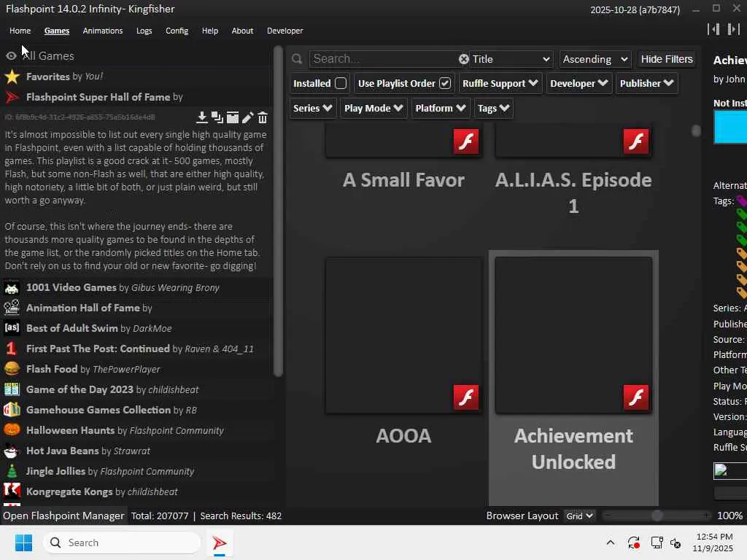This screenshot has width=747, height=560.
Task: Click Open Flashpoint Manager
Action: (x=63, y=516)
